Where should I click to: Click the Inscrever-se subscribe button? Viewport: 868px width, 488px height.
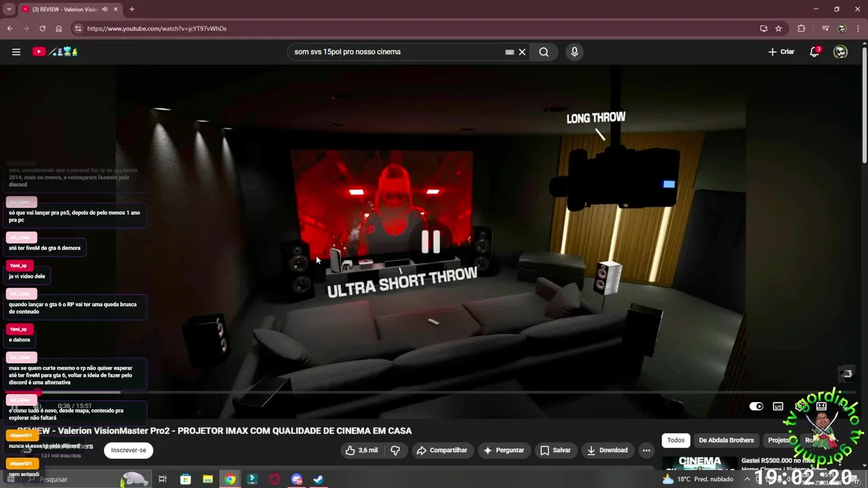pyautogui.click(x=128, y=450)
